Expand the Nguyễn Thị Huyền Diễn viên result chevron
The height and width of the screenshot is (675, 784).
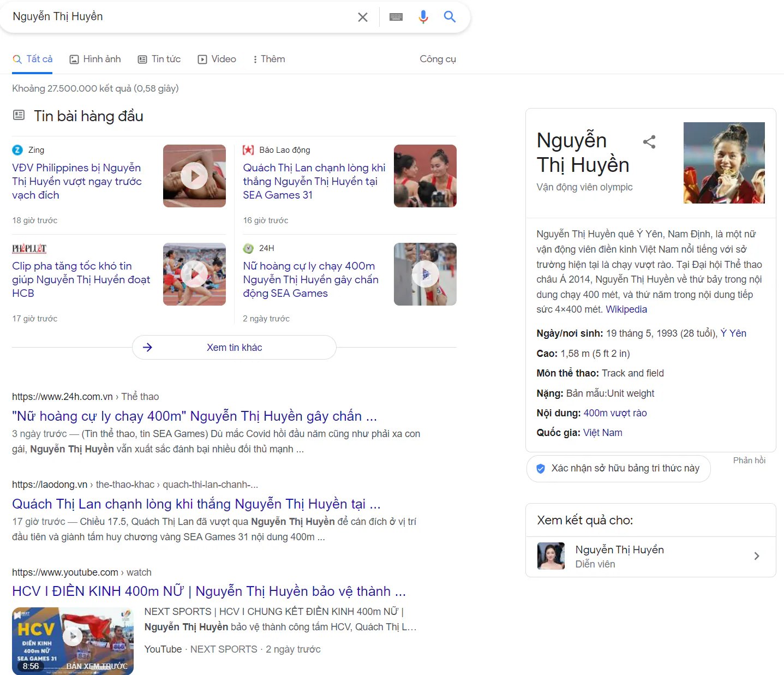click(757, 556)
